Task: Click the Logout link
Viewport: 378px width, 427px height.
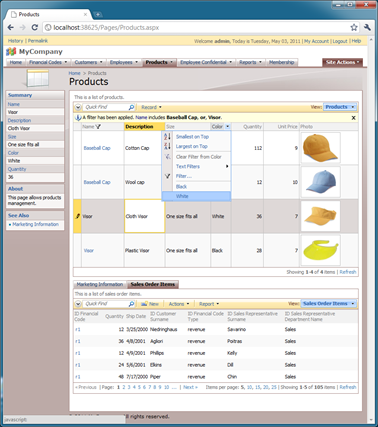Action: [x=340, y=41]
